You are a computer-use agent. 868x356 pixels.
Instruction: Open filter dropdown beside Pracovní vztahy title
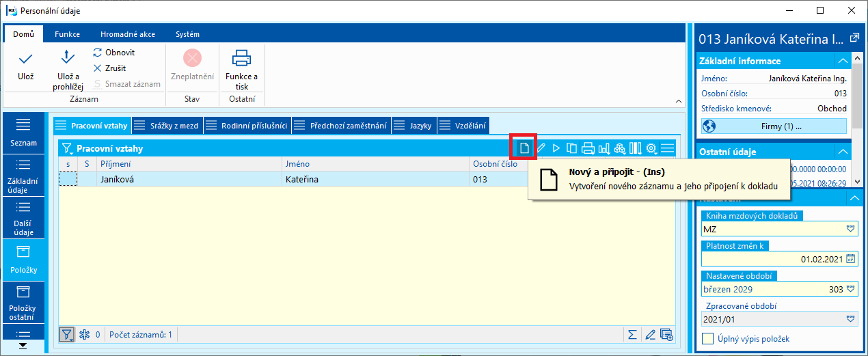pyautogui.click(x=67, y=148)
